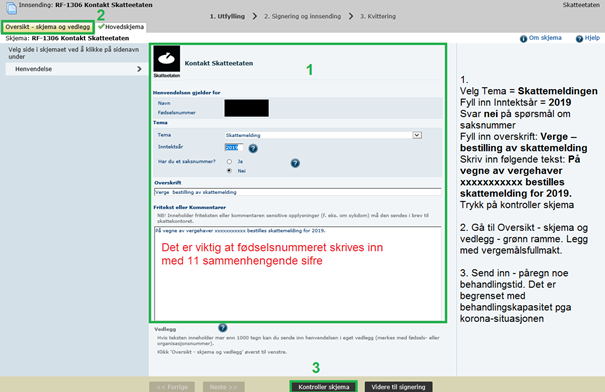The height and width of the screenshot is (392, 605).
Task: Open the Tema dropdown arrow
Action: pyautogui.click(x=417, y=135)
